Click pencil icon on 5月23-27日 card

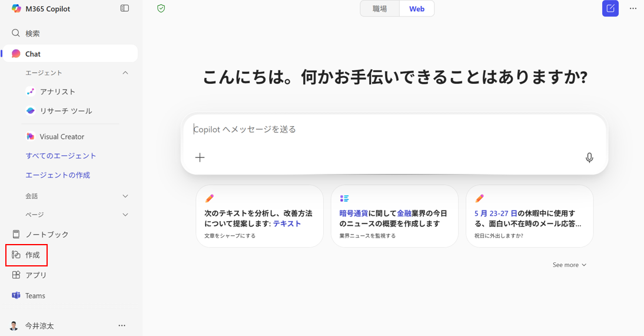479,198
